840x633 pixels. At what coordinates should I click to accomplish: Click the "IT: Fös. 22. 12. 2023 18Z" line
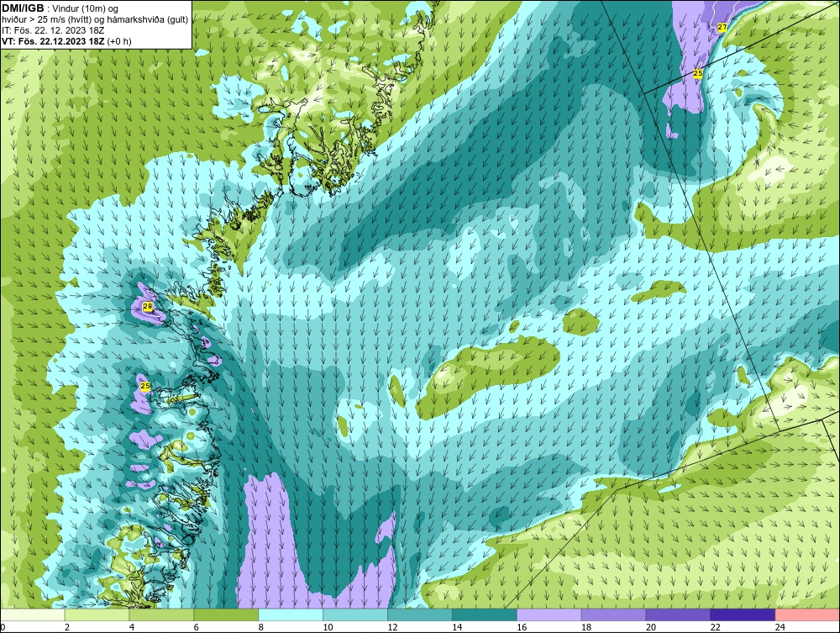(x=53, y=30)
